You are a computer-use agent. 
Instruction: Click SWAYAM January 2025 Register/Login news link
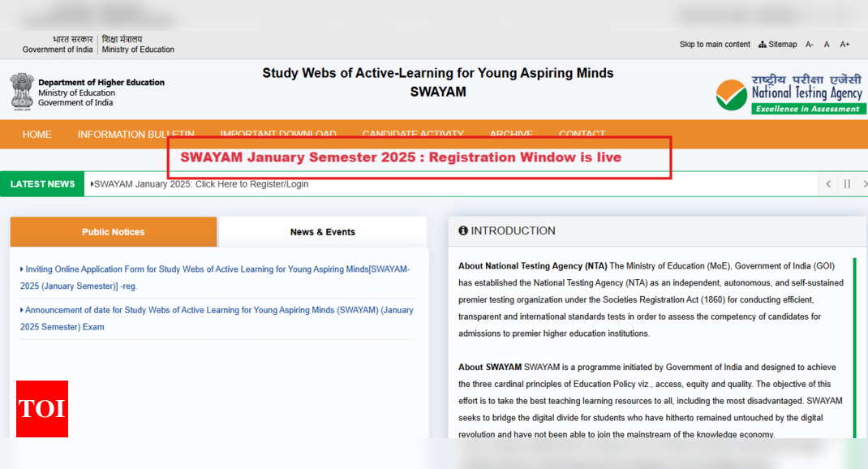click(x=200, y=184)
